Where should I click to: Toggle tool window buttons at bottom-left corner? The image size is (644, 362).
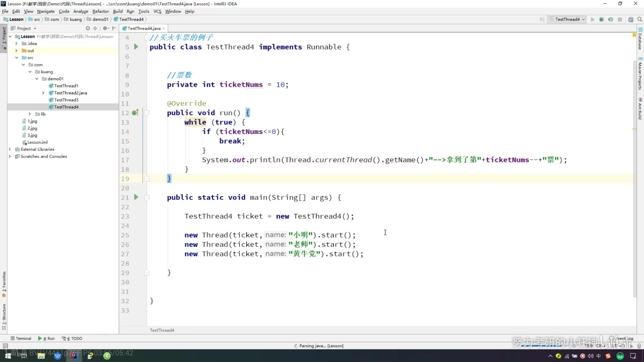coord(5,346)
